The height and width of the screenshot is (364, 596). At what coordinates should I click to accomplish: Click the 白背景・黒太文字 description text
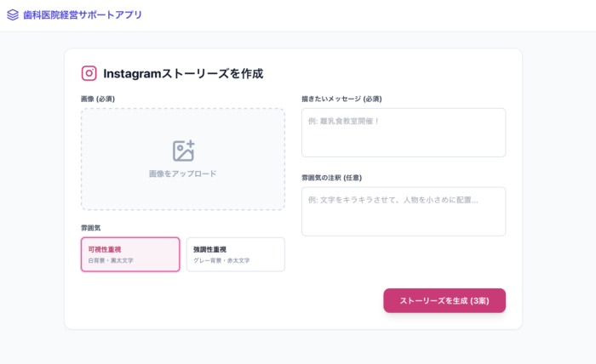[111, 260]
